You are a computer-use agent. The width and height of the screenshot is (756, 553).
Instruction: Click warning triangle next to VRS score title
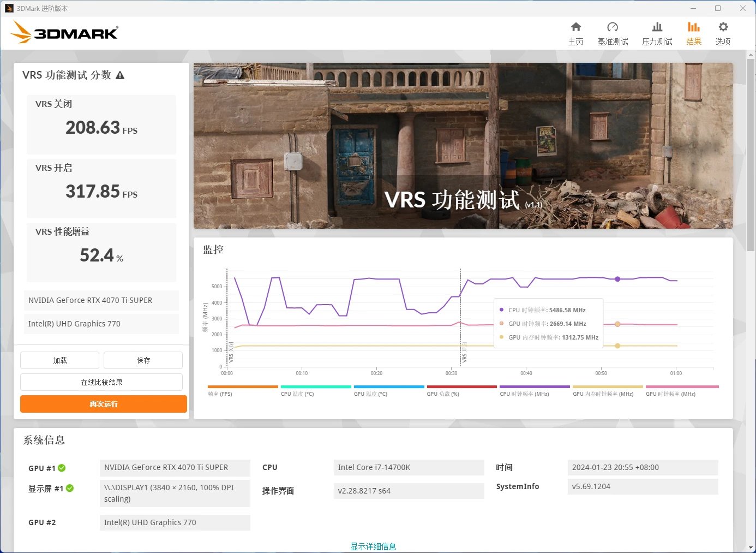[120, 75]
